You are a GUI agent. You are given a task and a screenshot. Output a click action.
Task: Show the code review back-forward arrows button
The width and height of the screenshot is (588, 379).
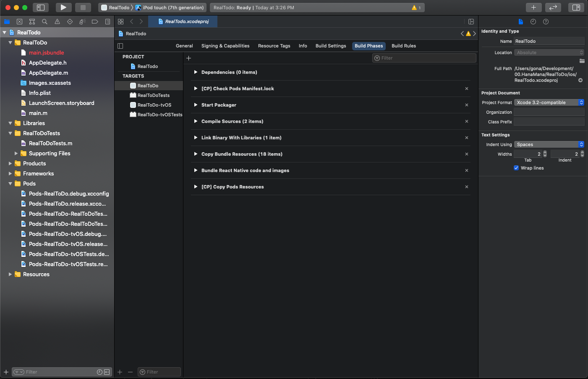pos(553,8)
